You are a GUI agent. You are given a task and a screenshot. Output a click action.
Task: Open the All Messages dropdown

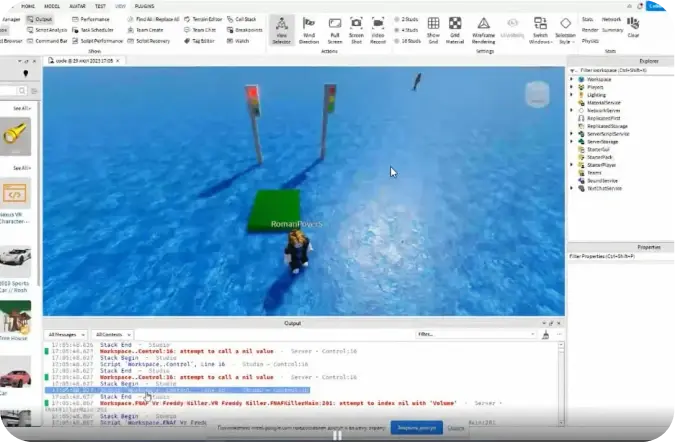click(x=66, y=334)
